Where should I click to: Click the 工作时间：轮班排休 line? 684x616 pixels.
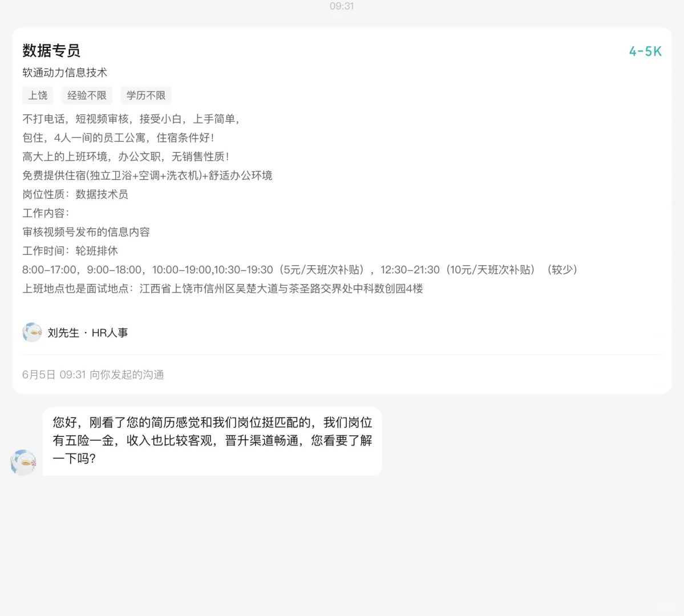point(68,250)
